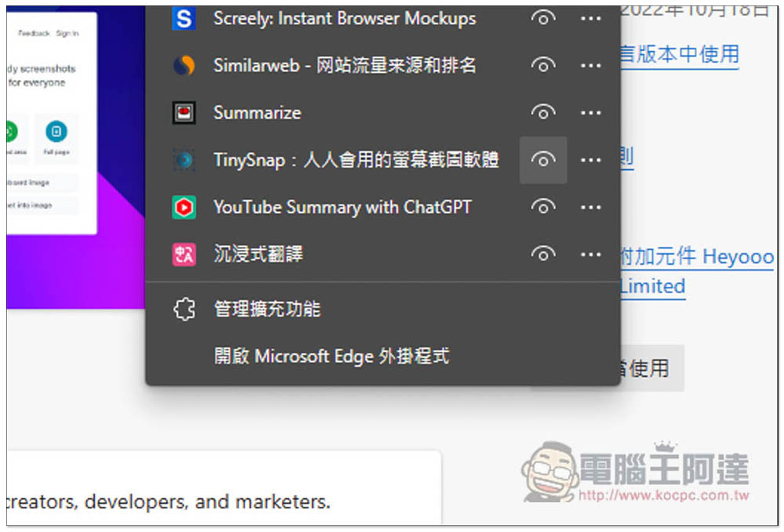The width and height of the screenshot is (784, 532).
Task: Select Similarweb - 网站流量来源和排名 extension
Action: click(344, 66)
